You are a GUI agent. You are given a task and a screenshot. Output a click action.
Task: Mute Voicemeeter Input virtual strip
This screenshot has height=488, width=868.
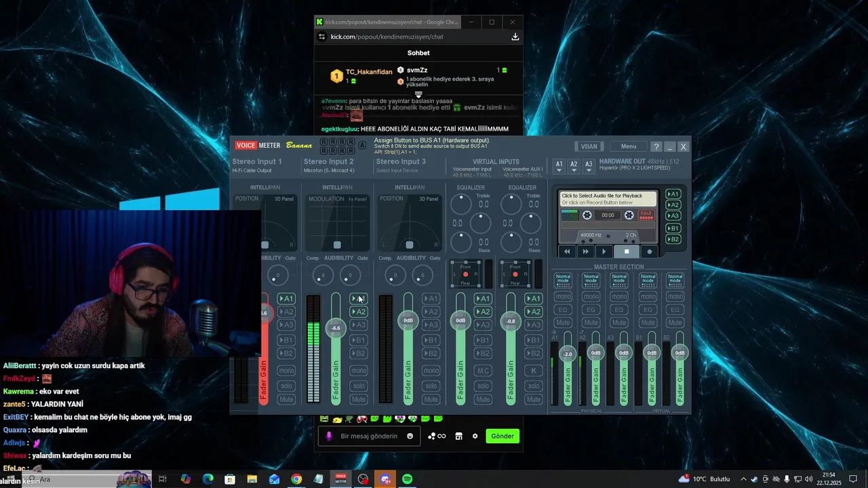coord(483,399)
